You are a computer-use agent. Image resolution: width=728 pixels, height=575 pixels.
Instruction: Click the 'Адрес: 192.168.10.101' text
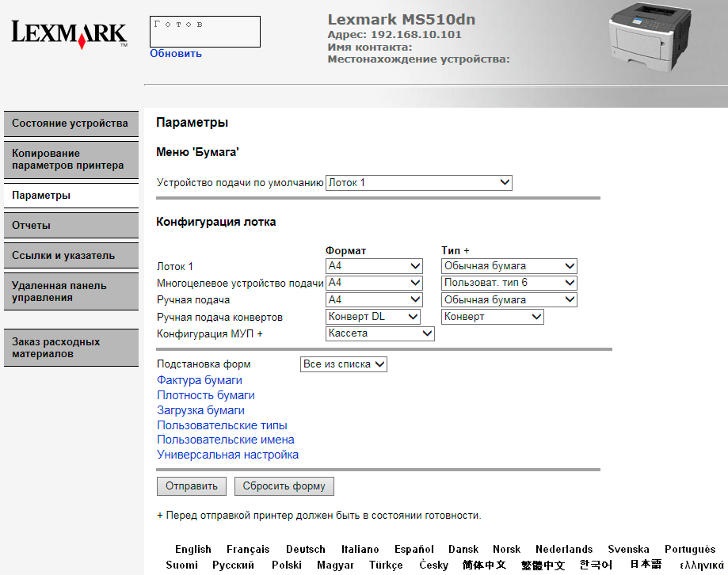click(394, 35)
